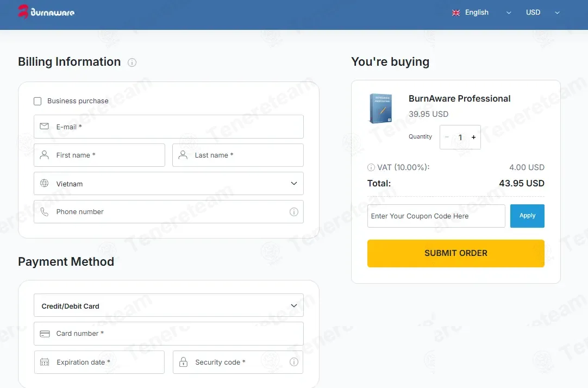Click the envelope icon in E-mail field
588x388 pixels.
pyautogui.click(x=44, y=126)
